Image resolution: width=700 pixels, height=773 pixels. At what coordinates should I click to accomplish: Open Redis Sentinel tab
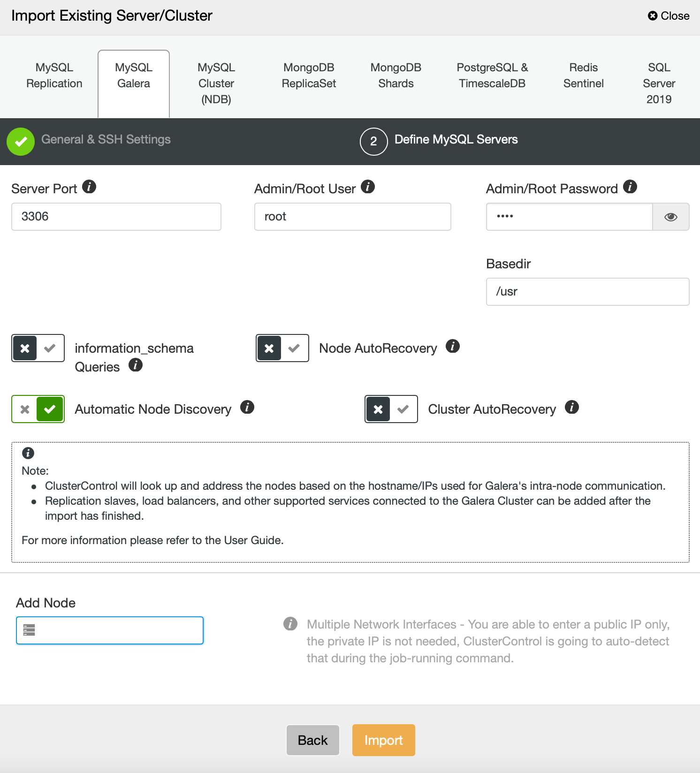(x=584, y=76)
